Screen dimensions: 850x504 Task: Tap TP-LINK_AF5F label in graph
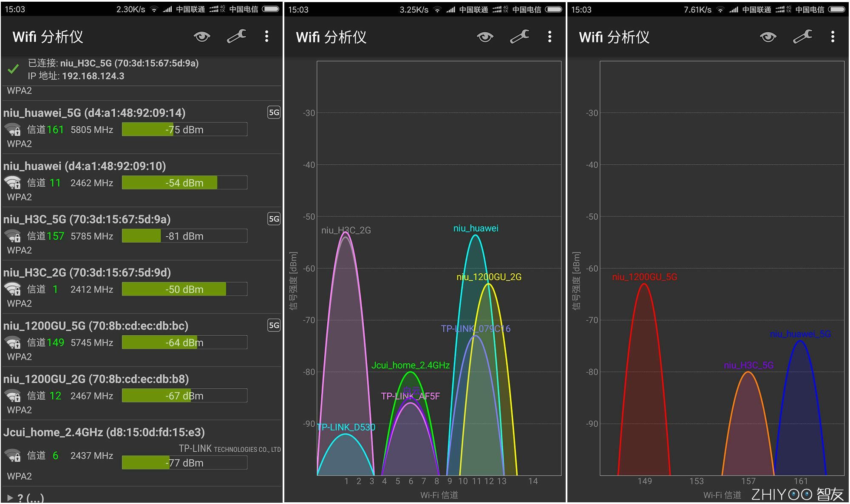click(410, 396)
